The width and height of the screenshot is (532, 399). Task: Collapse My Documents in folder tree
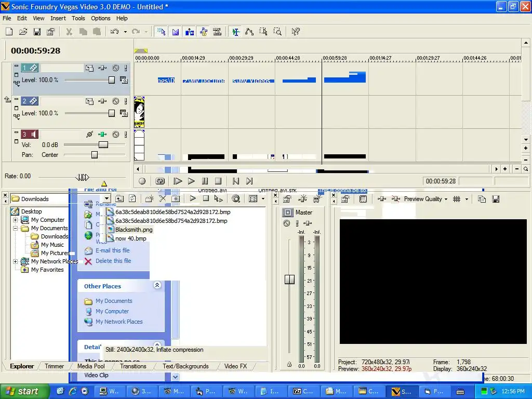coord(15,229)
